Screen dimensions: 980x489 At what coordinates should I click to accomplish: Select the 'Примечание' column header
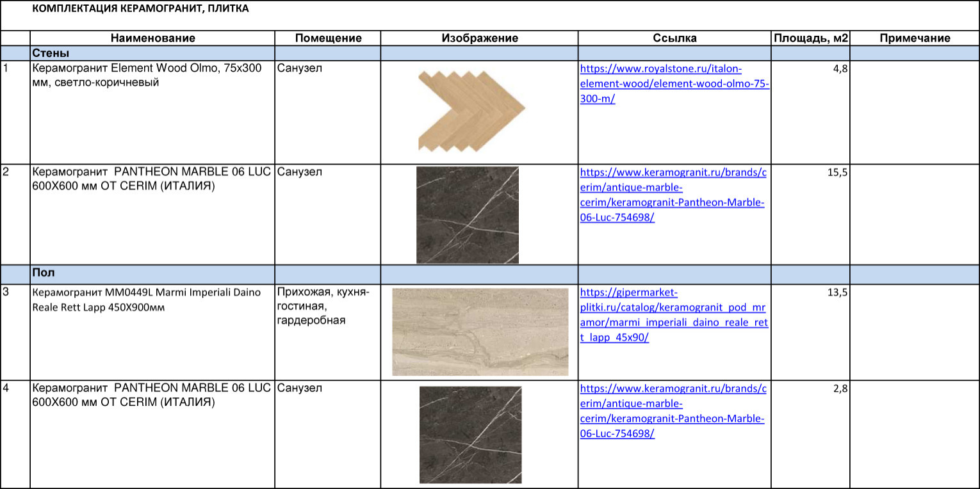point(915,38)
